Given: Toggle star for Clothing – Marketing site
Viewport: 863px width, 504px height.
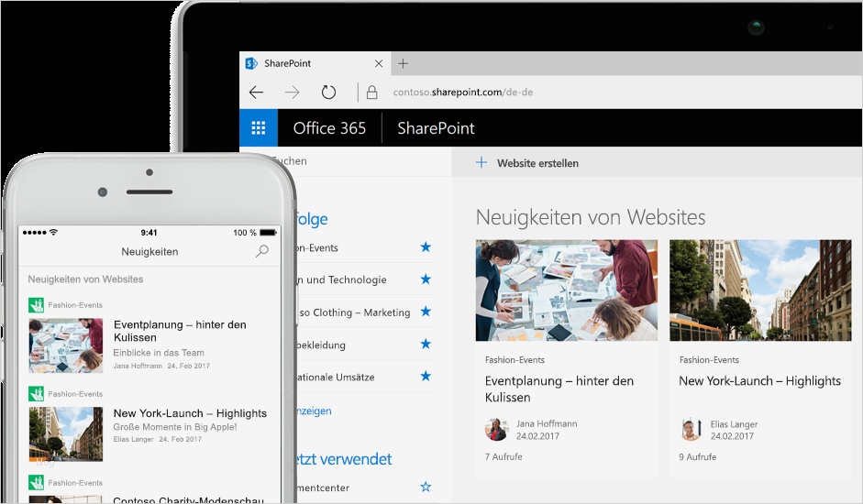Looking at the screenshot, I should click(426, 312).
